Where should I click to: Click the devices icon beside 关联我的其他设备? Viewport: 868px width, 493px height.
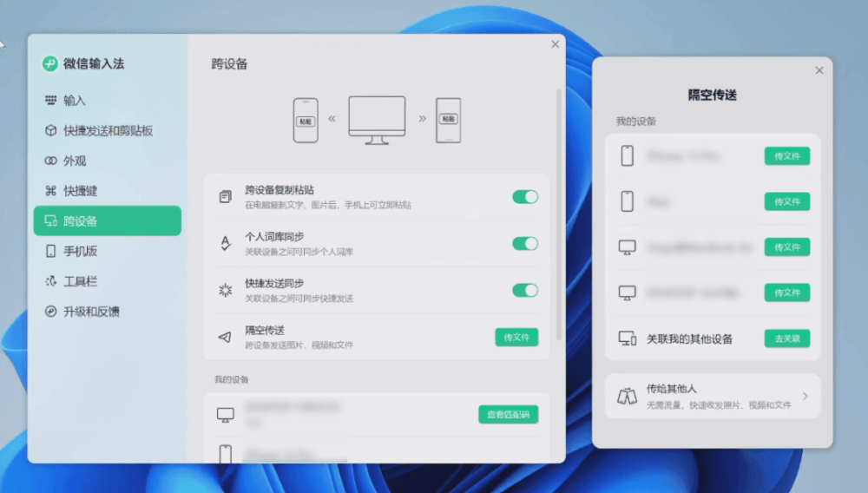[x=628, y=339]
